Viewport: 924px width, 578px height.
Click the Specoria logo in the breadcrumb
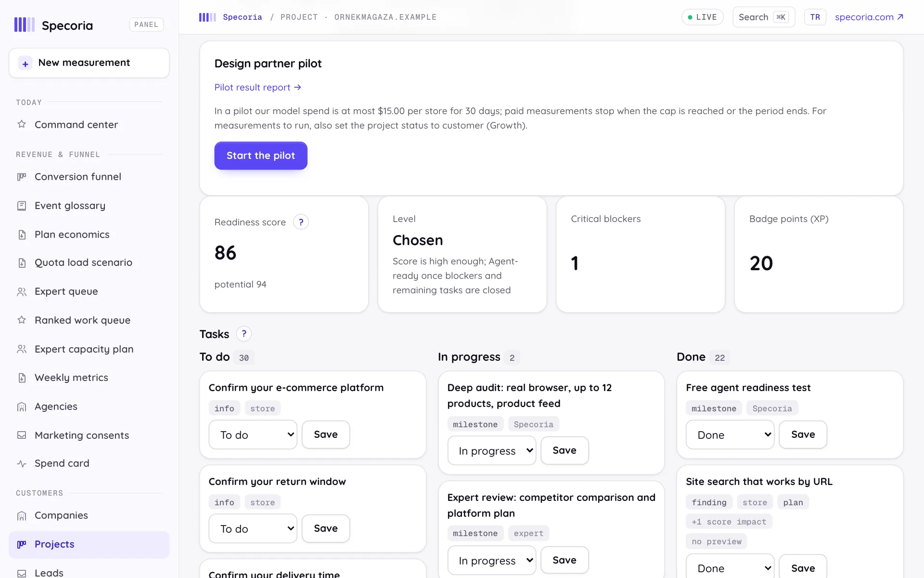[x=207, y=17]
